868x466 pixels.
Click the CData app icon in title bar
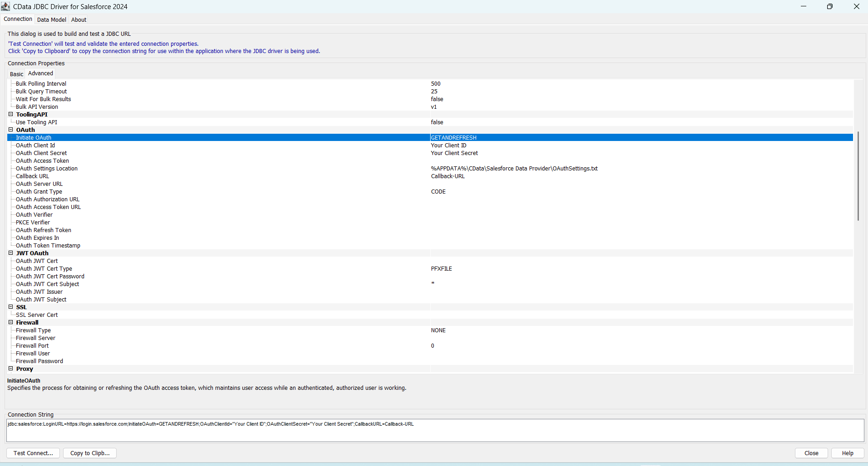(6, 6)
